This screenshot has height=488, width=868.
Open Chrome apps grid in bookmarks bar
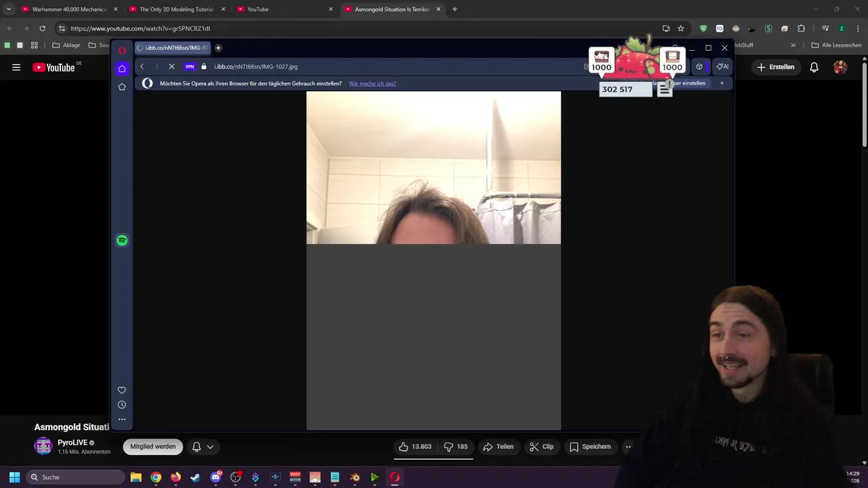coord(35,45)
